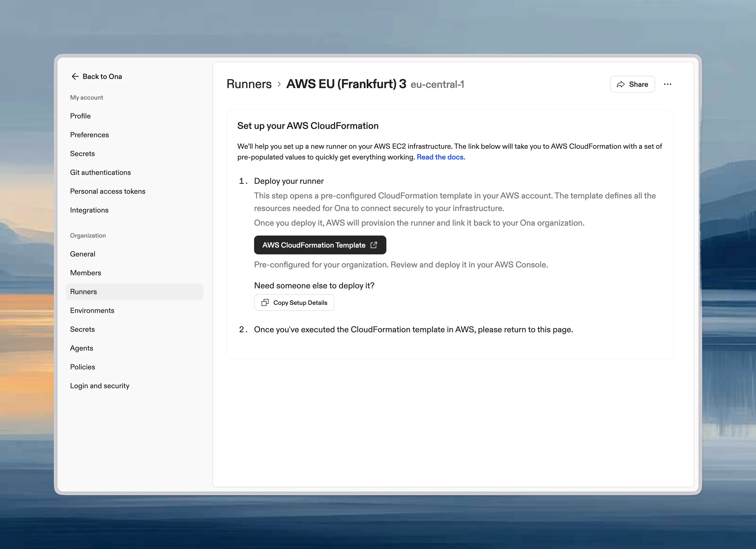
Task: Click the eu-central-1 region label
Action: click(x=437, y=85)
